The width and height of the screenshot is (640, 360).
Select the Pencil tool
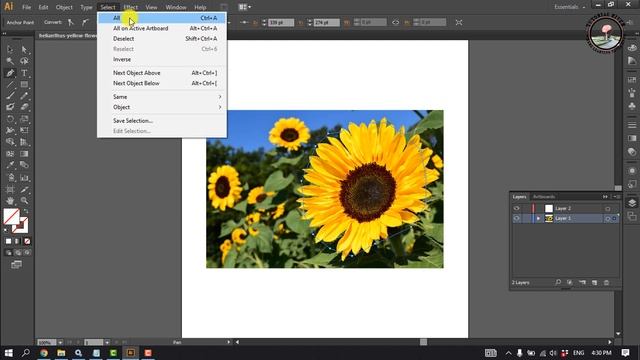[x=24, y=96]
